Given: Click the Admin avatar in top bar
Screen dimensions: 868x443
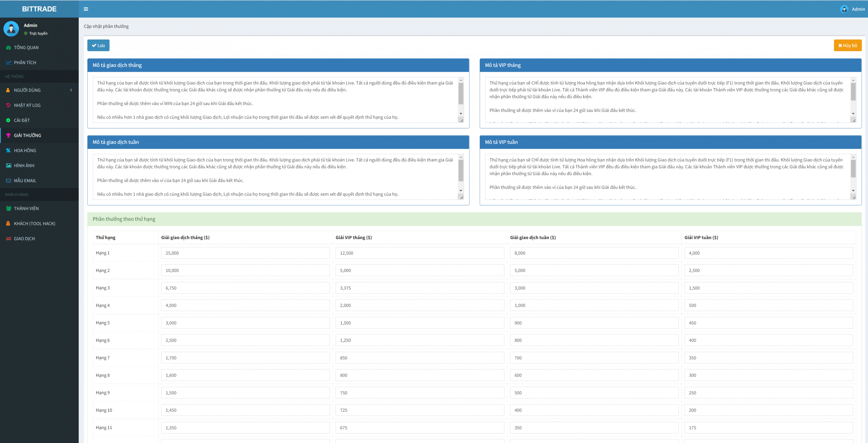Looking at the screenshot, I should (x=844, y=9).
